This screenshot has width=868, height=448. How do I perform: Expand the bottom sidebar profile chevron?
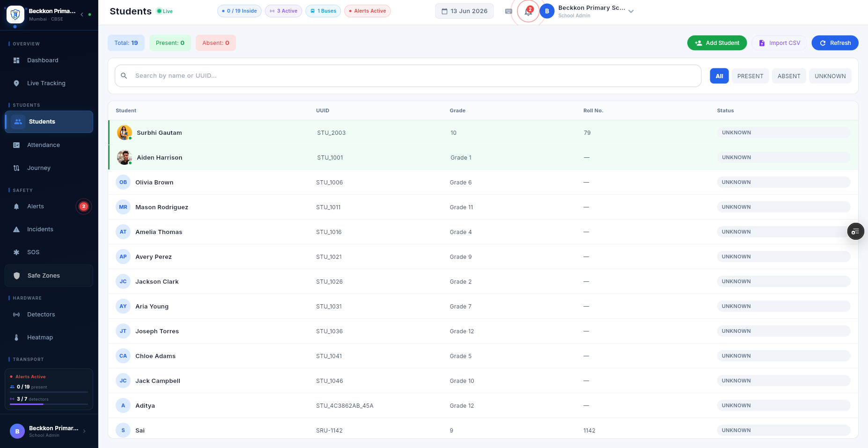(84, 431)
